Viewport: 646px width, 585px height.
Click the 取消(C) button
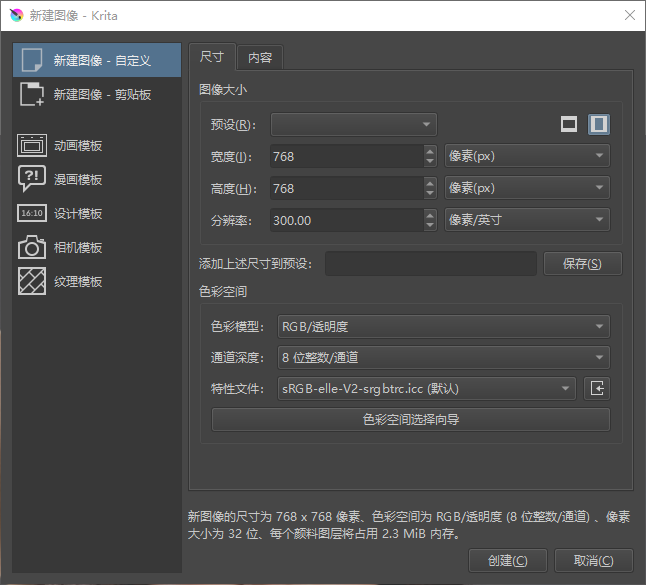tap(594, 560)
